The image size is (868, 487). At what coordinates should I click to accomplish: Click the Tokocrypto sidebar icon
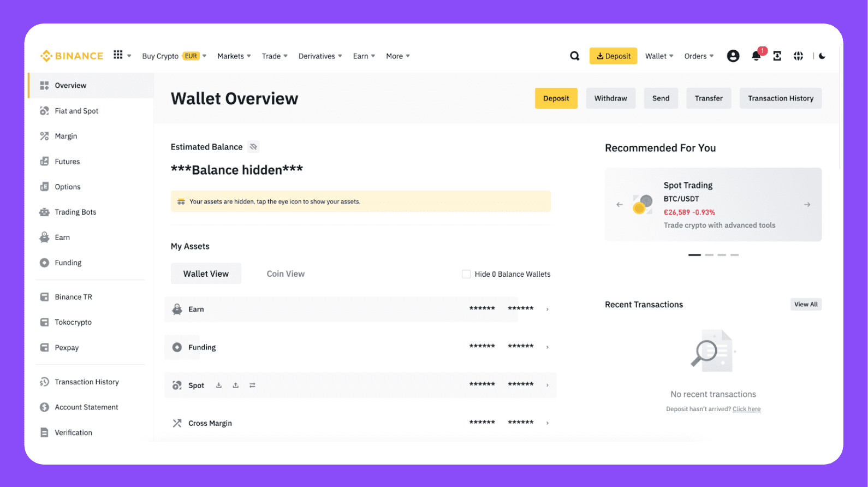44,322
